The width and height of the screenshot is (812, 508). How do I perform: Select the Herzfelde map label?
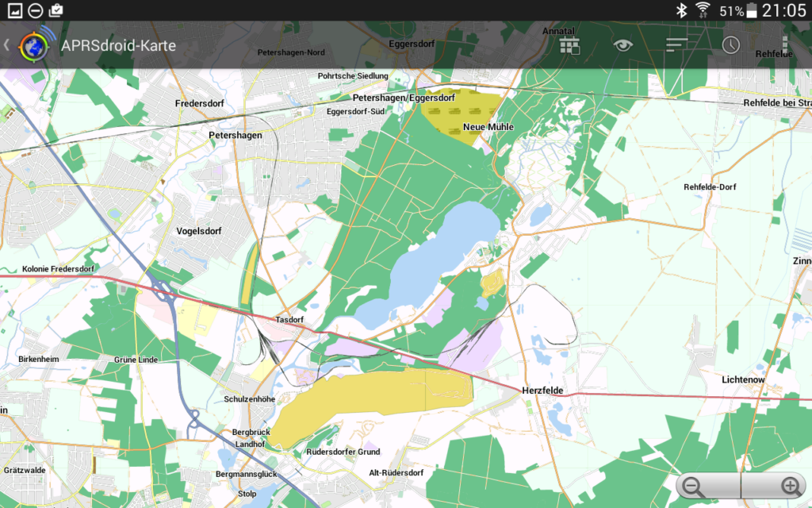click(542, 391)
